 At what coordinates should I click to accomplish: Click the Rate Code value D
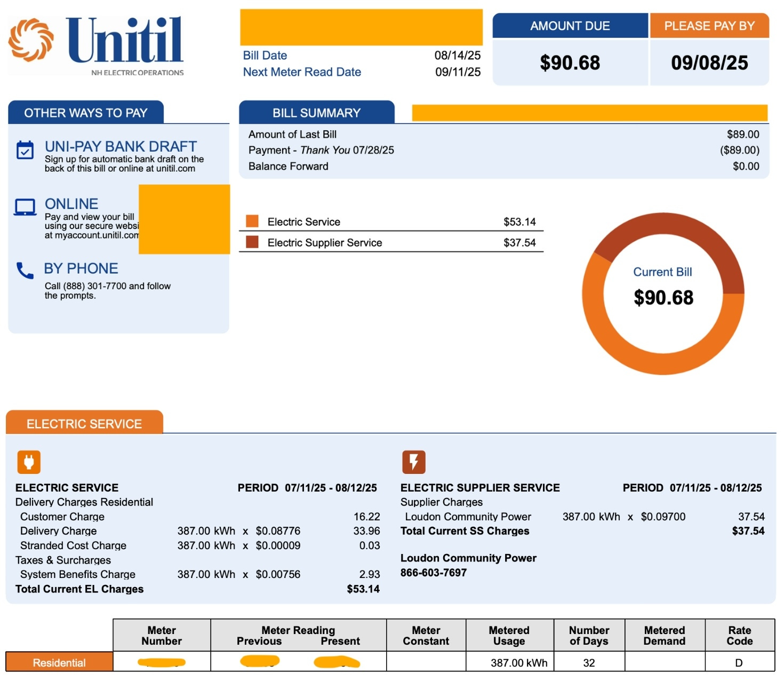click(x=739, y=663)
